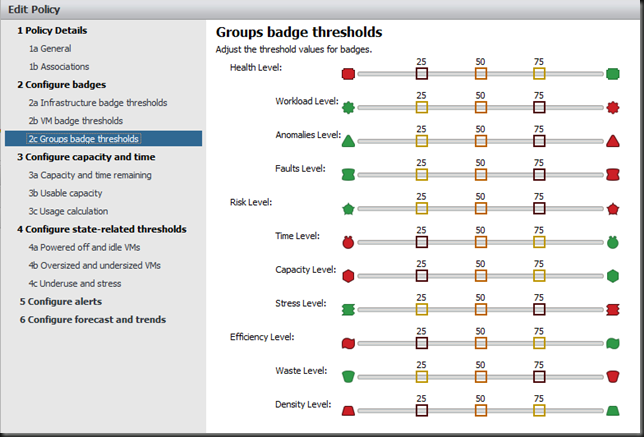This screenshot has height=437, width=644.
Task: Open 3c Usage calculation
Action: click(68, 211)
